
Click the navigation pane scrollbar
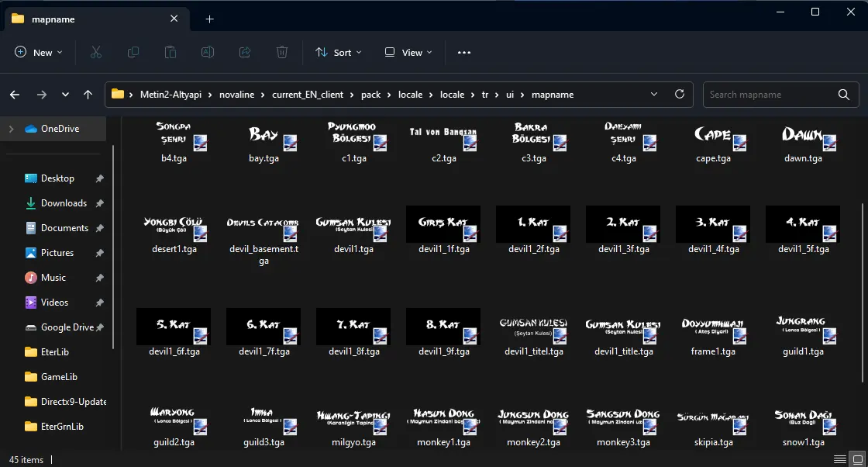click(x=113, y=247)
